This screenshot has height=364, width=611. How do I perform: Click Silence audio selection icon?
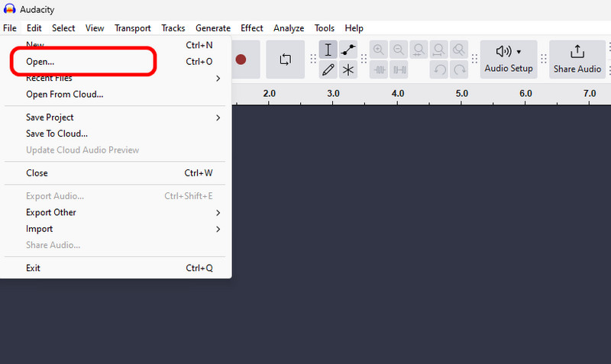click(399, 69)
